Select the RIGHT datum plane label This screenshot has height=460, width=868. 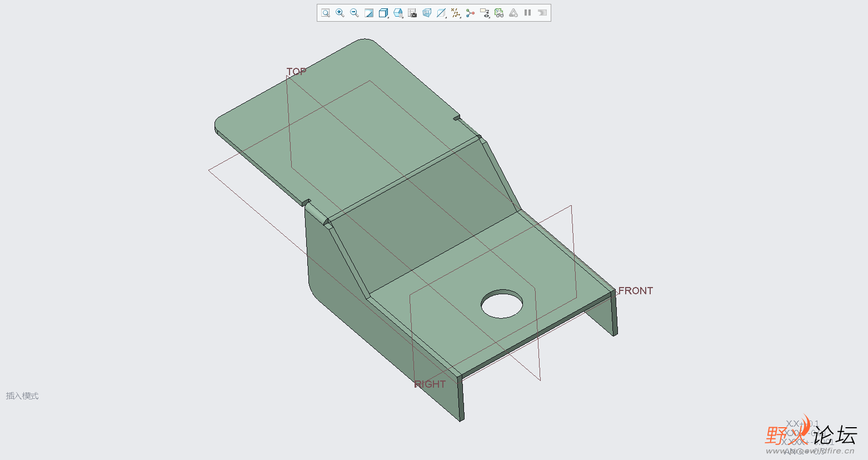(x=430, y=384)
